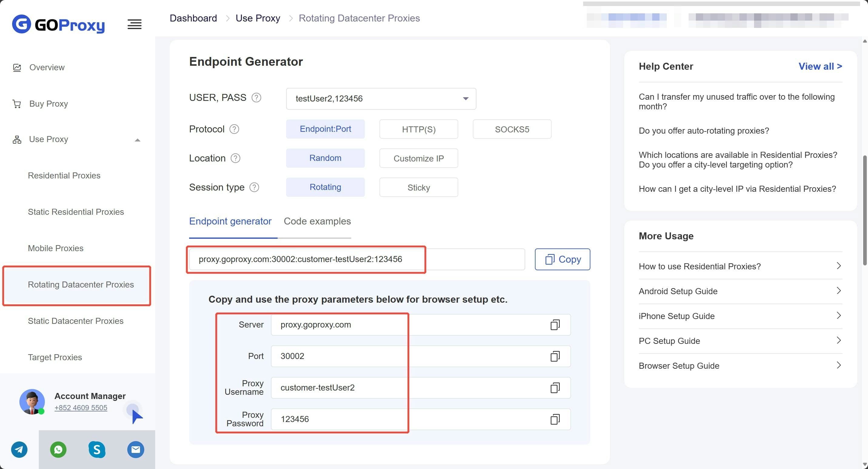The height and width of the screenshot is (469, 868).
Task: Open Telegram contact icon
Action: pyautogui.click(x=19, y=450)
